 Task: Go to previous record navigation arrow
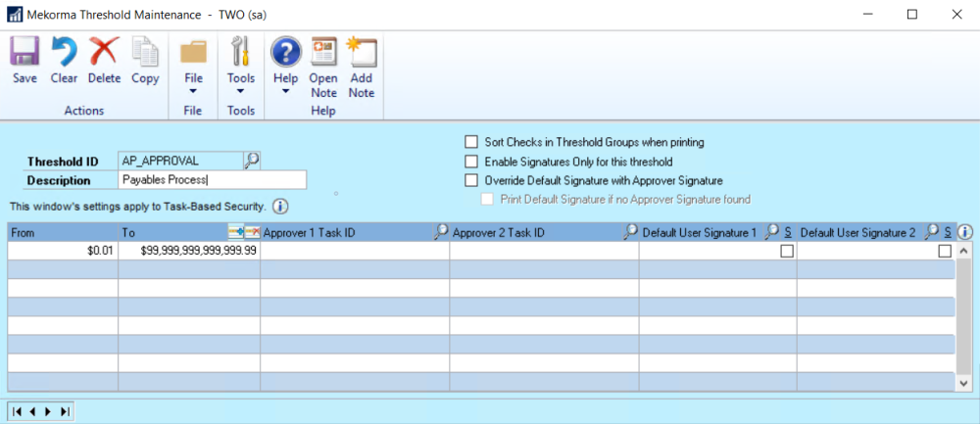(32, 411)
